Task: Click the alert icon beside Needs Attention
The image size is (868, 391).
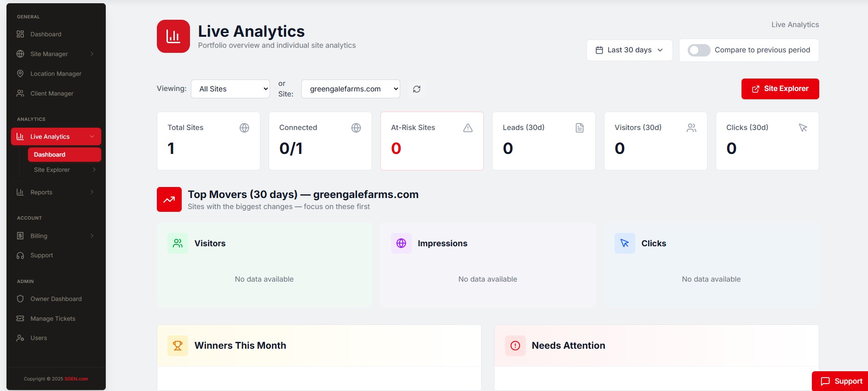Action: (x=515, y=346)
